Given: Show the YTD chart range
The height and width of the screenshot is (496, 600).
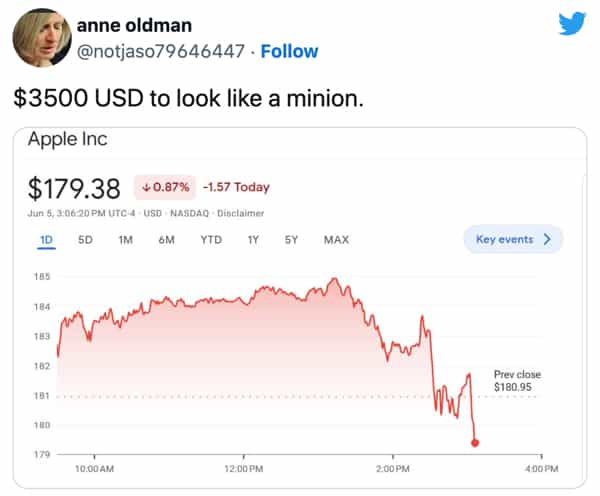Looking at the screenshot, I should pos(211,240).
